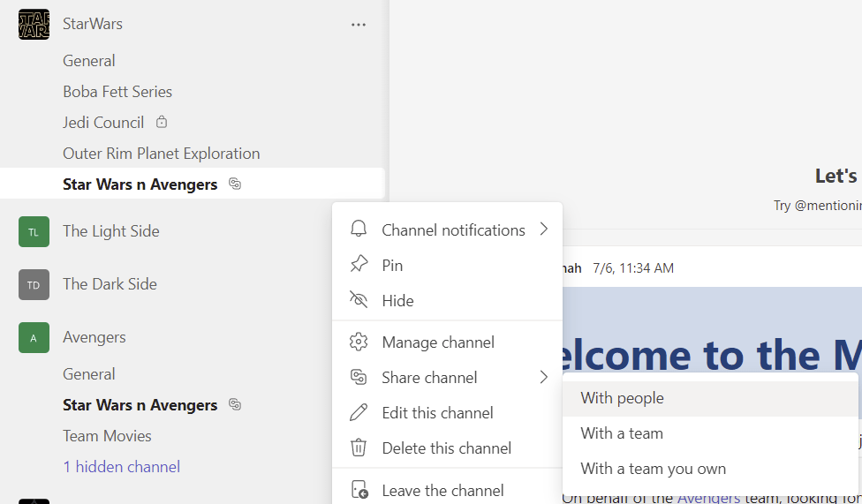Click the StarWars team logo avatar
Screen dimensions: 862x504
[34, 24]
